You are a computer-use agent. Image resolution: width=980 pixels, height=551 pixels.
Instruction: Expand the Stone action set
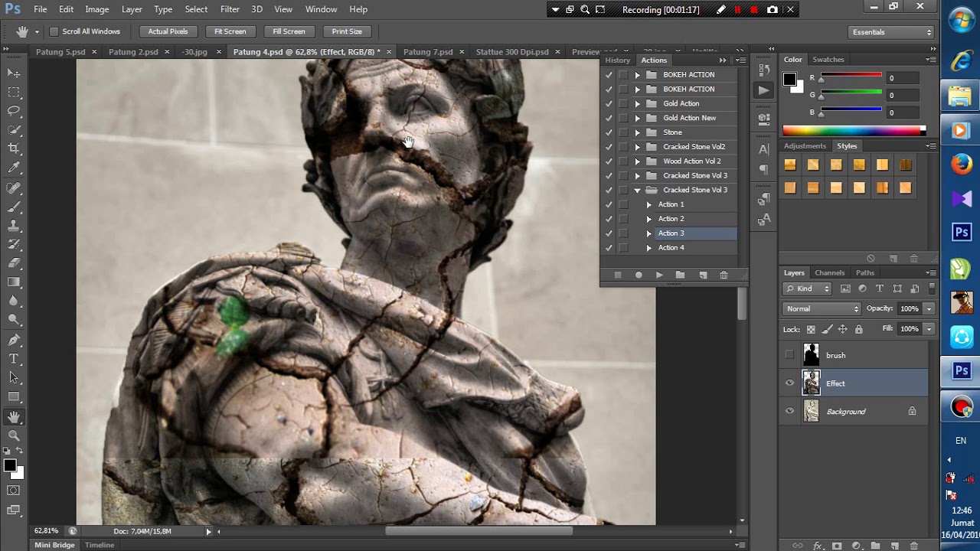(637, 132)
